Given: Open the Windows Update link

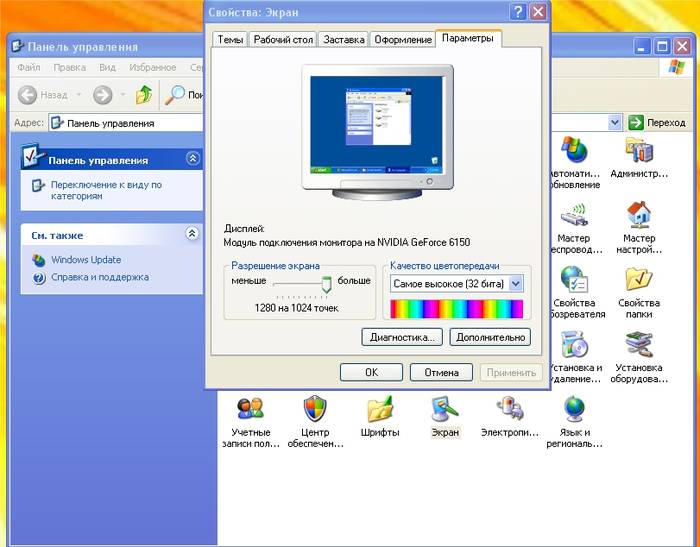Looking at the screenshot, I should pos(86,260).
